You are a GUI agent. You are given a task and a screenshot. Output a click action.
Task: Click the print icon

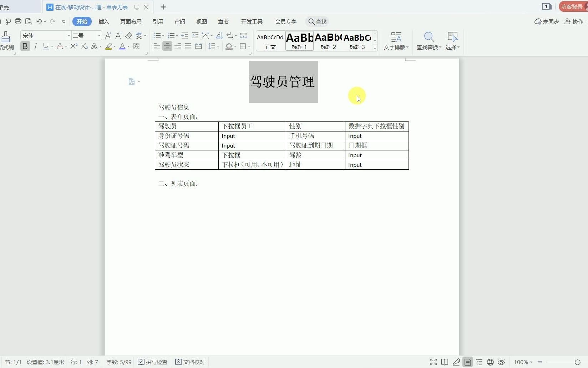coord(18,21)
